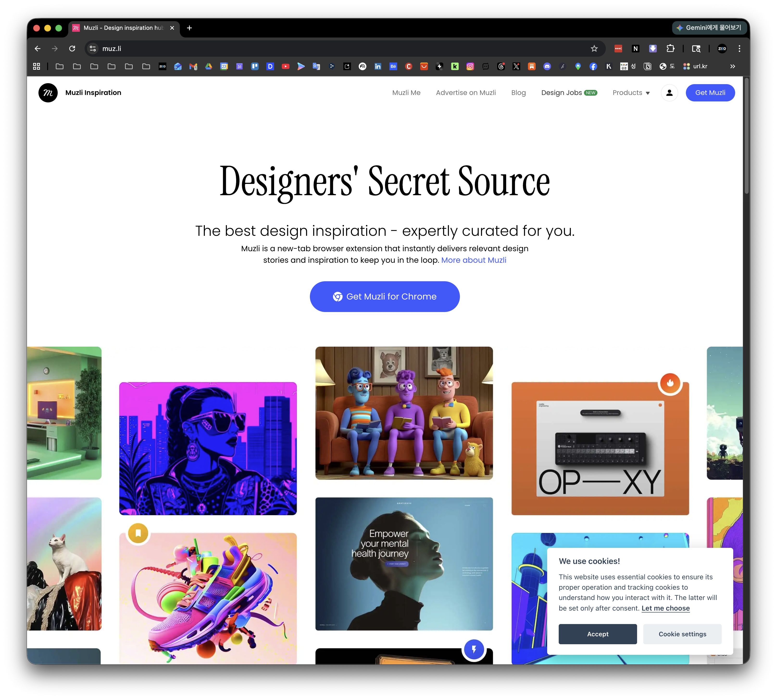Image resolution: width=777 pixels, height=700 pixels.
Task: Open the Outlook bookmark
Action: click(178, 67)
